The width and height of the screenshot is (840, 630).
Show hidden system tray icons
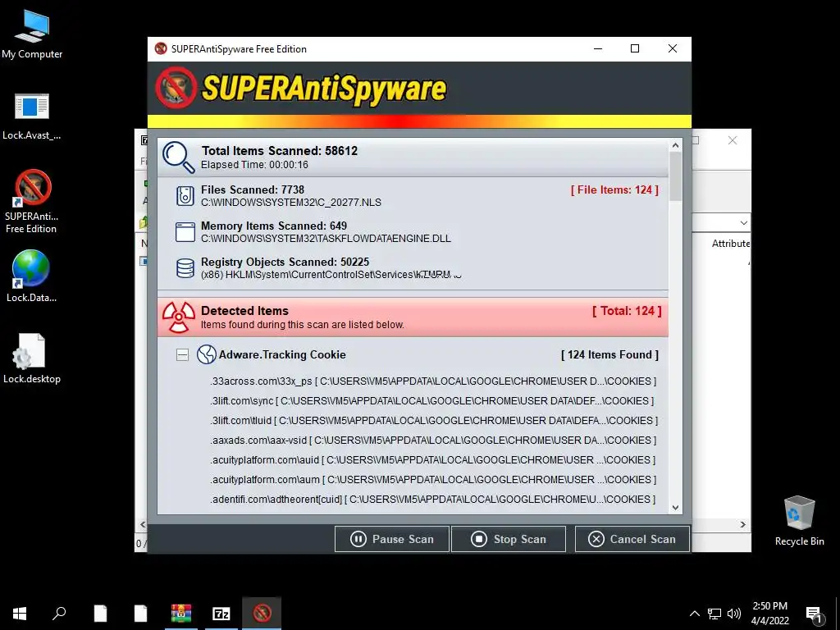(x=694, y=614)
